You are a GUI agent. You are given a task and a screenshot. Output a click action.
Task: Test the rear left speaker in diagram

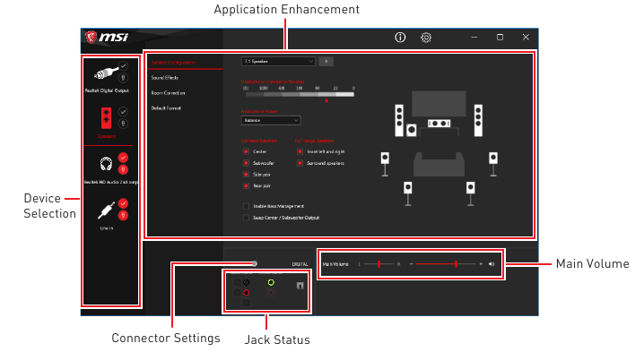tap(408, 193)
